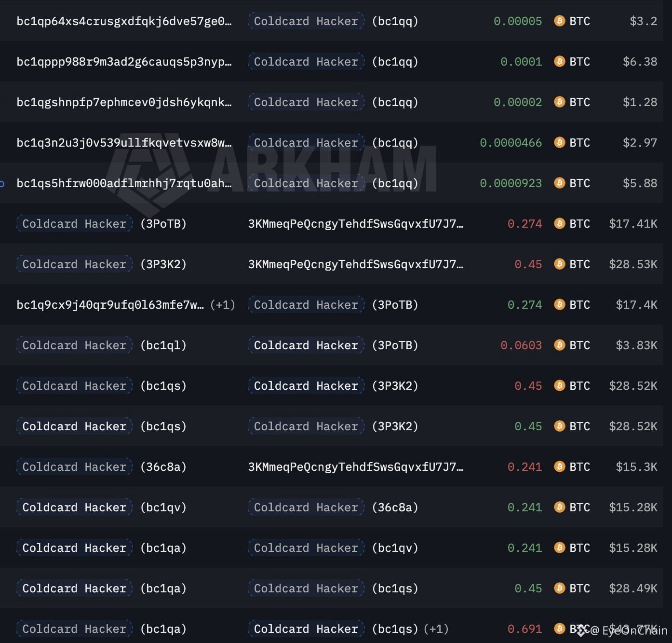Open the Coldcard Hacker (bc1qa) sender in the 0.691 row
This screenshot has height=643, width=672.
tap(102, 629)
